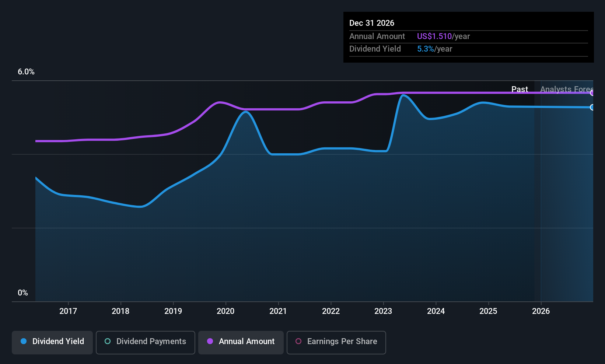Click the 5.3%/year dividend yield value
Viewport: 605px width, 364px height.
point(434,49)
